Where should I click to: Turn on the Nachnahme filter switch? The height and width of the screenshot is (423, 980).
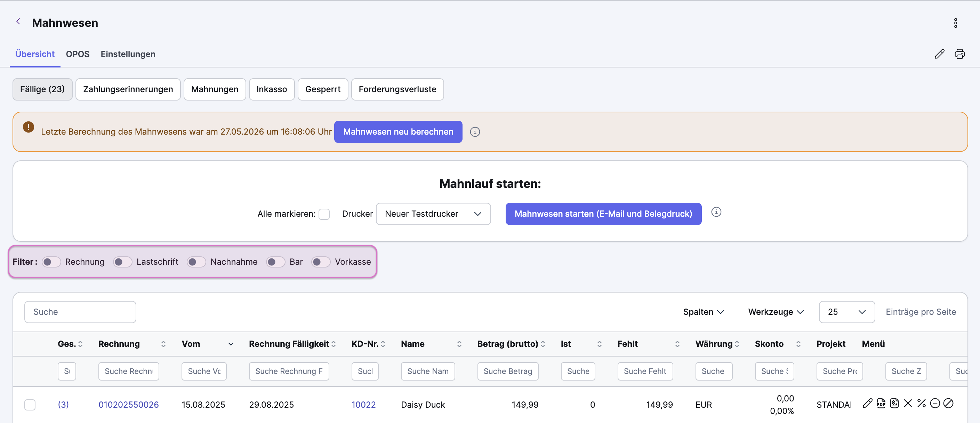coord(196,262)
